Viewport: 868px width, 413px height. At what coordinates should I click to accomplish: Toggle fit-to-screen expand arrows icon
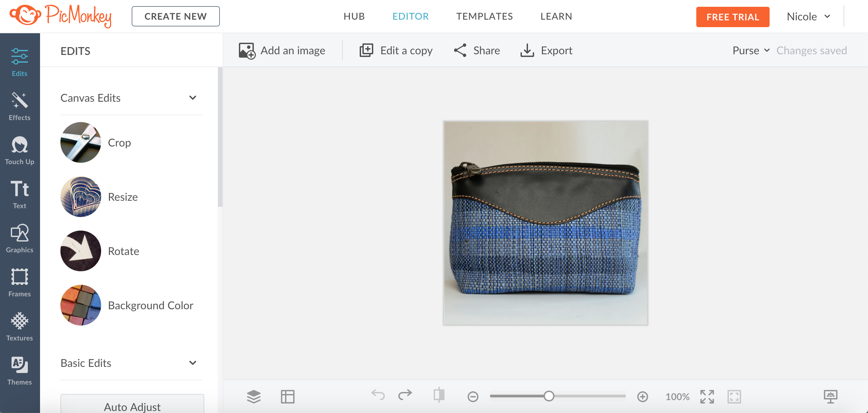tap(707, 396)
